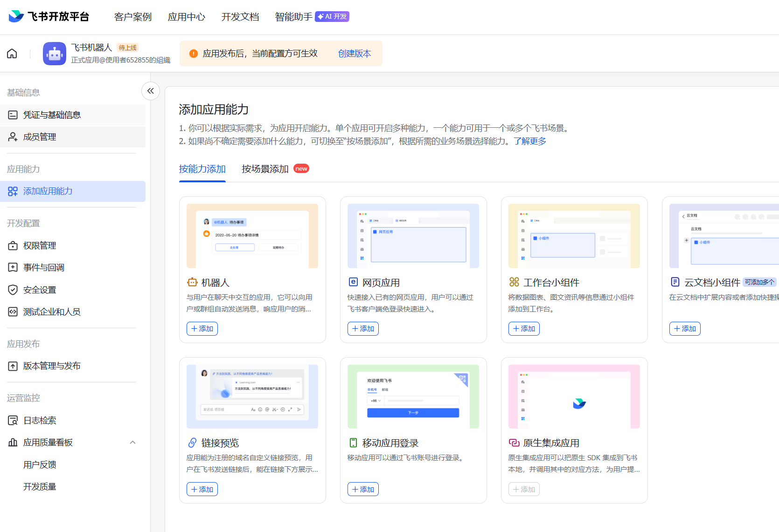Viewport: 779px width, 532px height.
Task: Open 客户案例 in top navigation
Action: point(133,17)
